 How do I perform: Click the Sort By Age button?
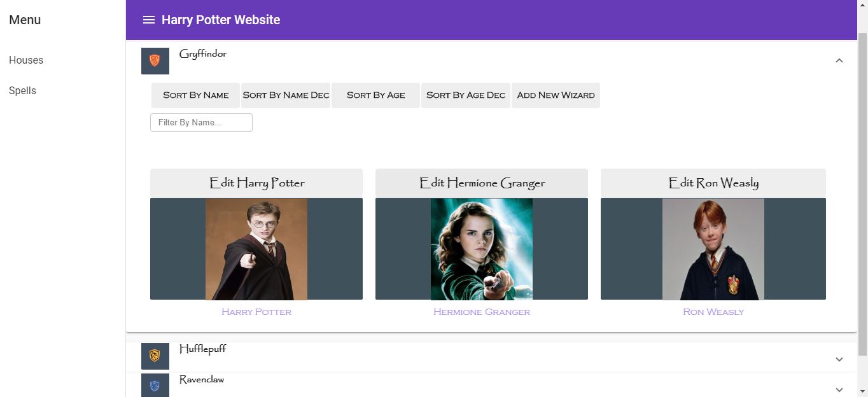tap(375, 95)
